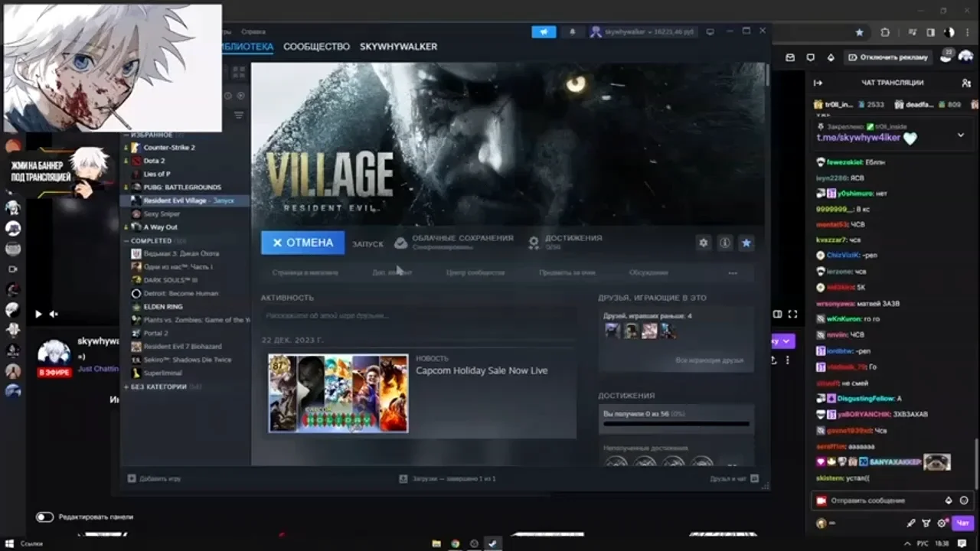Open Steam notifications bell
Viewport: 980px width, 551px height.
pos(572,32)
